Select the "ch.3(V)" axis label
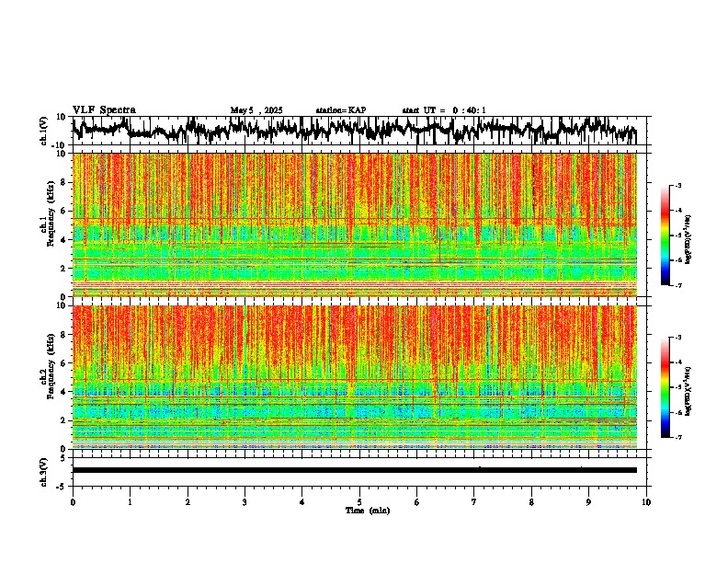This screenshot has height=563, width=728. pos(44,472)
